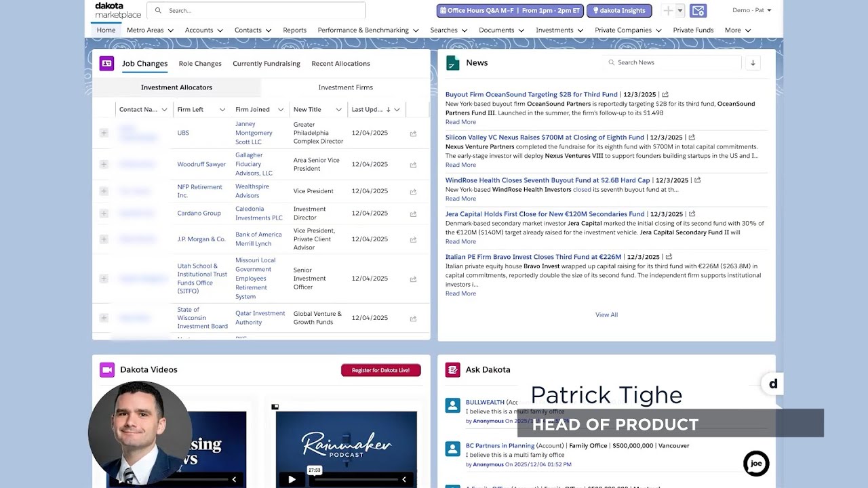This screenshot has height=488, width=868.
Task: Expand the Cardano Group row
Action: pos(104,213)
